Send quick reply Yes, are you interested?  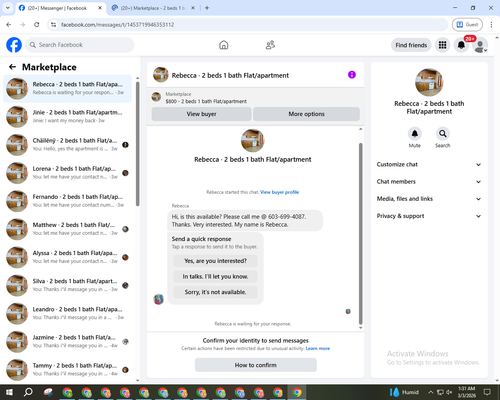[215, 261]
